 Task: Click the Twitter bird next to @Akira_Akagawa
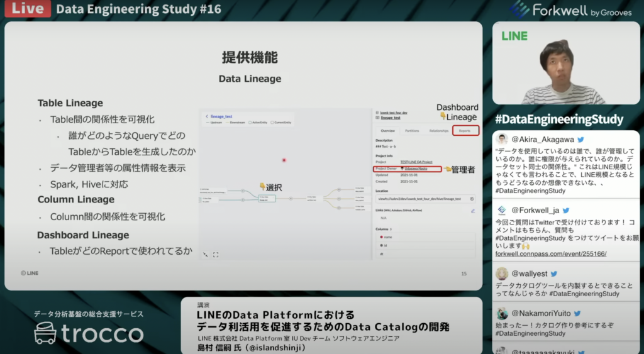coord(580,140)
